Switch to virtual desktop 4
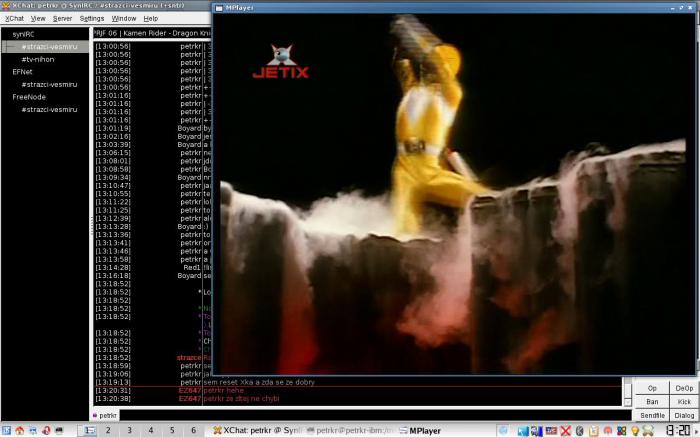700x437 pixels. (151, 430)
